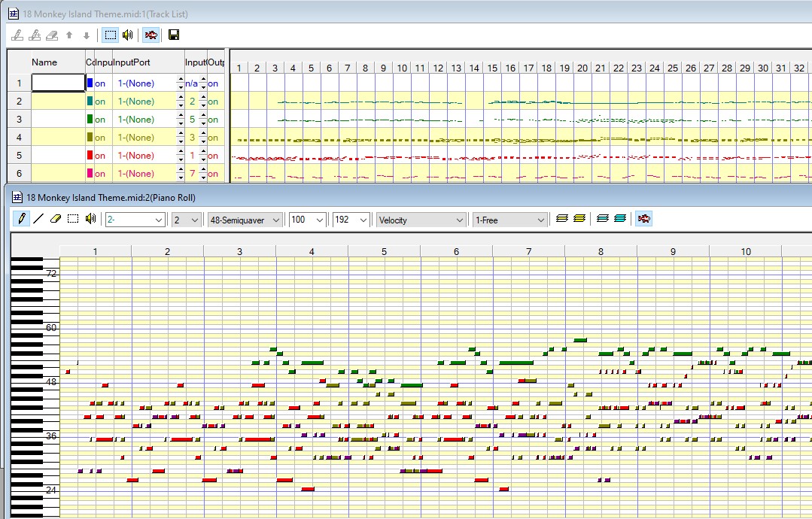Toggle output 'on' for track 1

[x=213, y=83]
